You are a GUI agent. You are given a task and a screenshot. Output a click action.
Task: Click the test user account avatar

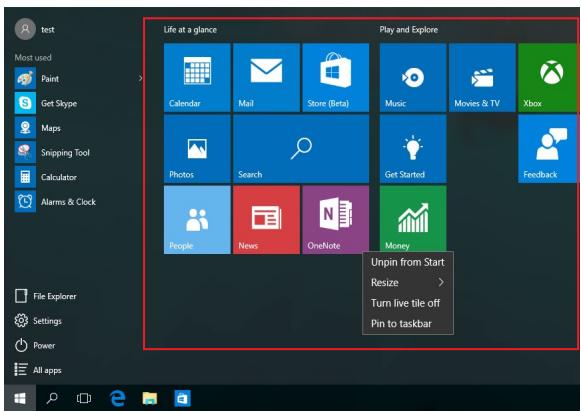(25, 29)
